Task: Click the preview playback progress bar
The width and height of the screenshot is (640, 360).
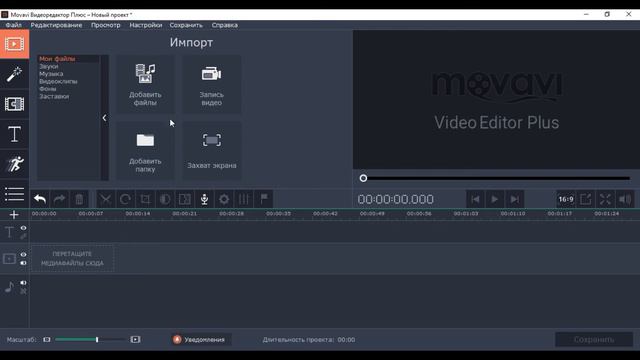Action: (x=496, y=178)
